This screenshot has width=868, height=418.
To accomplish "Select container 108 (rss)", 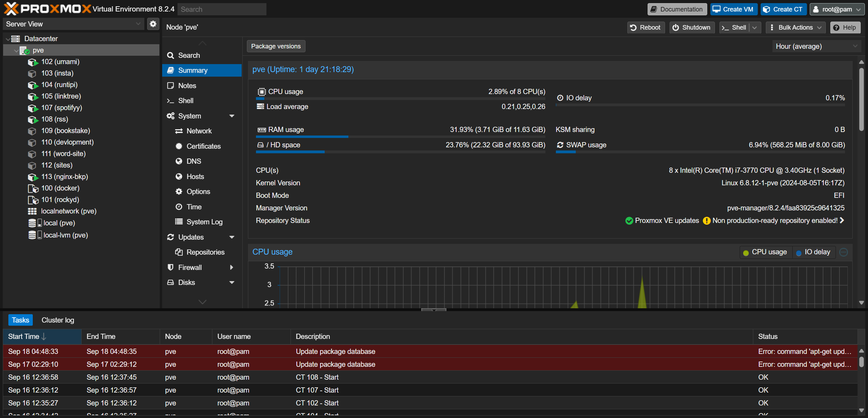I will pos(55,119).
